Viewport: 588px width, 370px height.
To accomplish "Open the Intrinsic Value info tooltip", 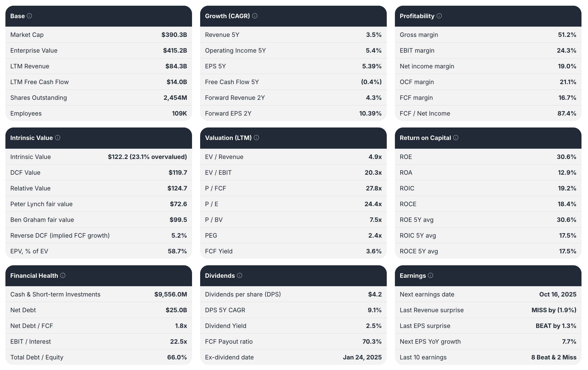I will point(57,138).
